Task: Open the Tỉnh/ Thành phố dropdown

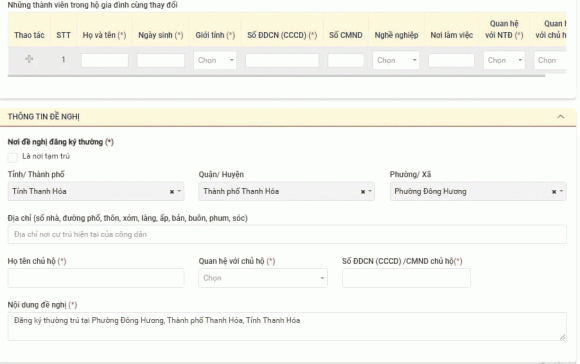Action: point(96,191)
